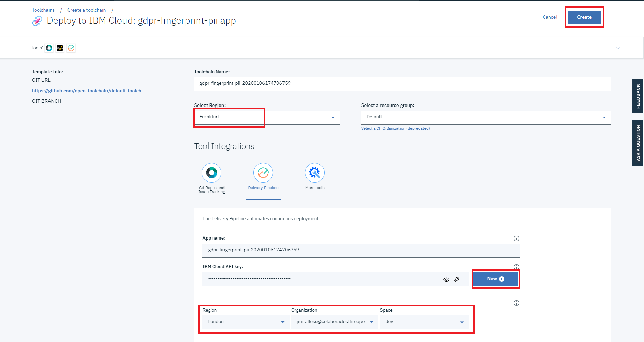Show info for App name field
Viewport: 644px width, 342px height.
click(516, 239)
